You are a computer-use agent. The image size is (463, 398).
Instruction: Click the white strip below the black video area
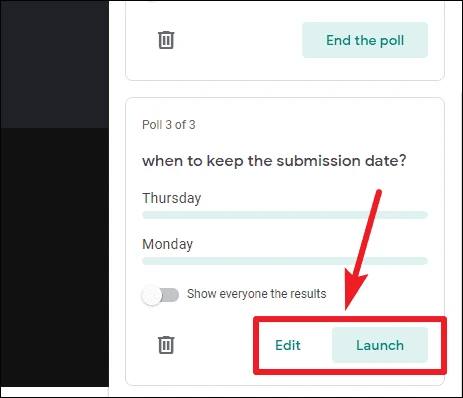coord(54,391)
